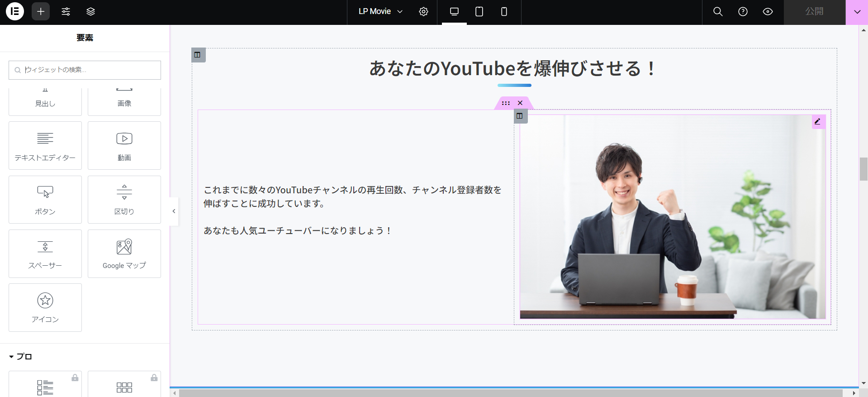Viewport: 868px width, 397px height.
Task: Collapse the left panel with arrow
Action: click(x=174, y=211)
